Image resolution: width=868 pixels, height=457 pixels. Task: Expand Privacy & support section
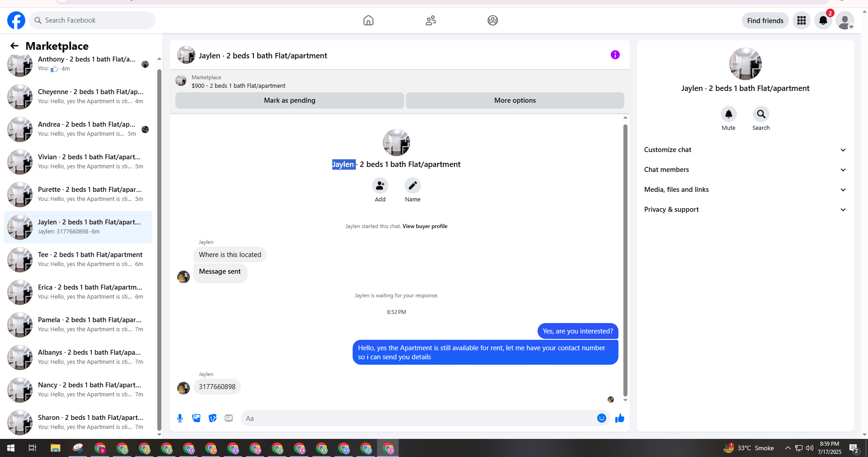(745, 209)
